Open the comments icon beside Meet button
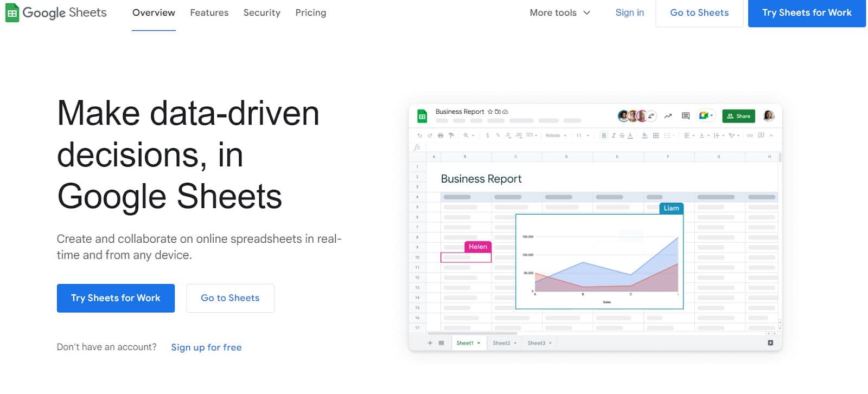The width and height of the screenshot is (868, 394). (x=686, y=116)
